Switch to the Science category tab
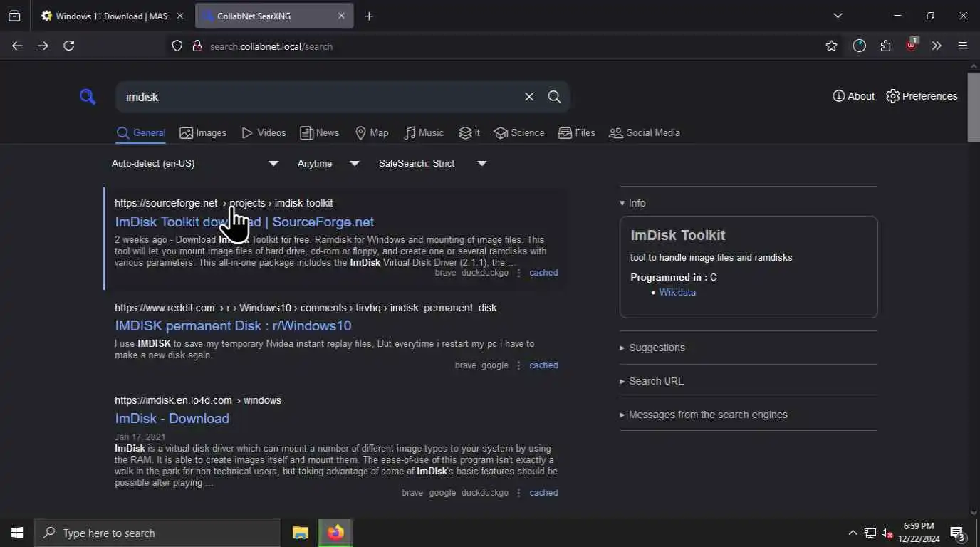Image resolution: width=980 pixels, height=547 pixels. coord(519,133)
